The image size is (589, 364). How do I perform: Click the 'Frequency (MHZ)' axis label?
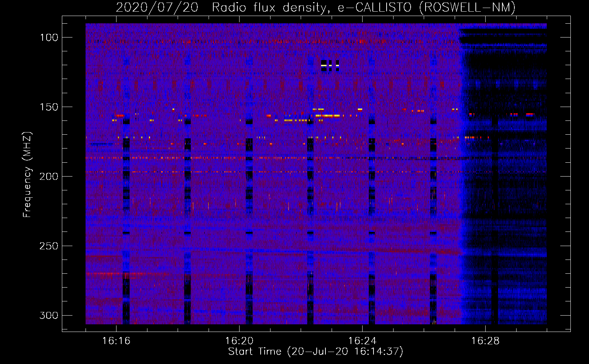[27, 174]
